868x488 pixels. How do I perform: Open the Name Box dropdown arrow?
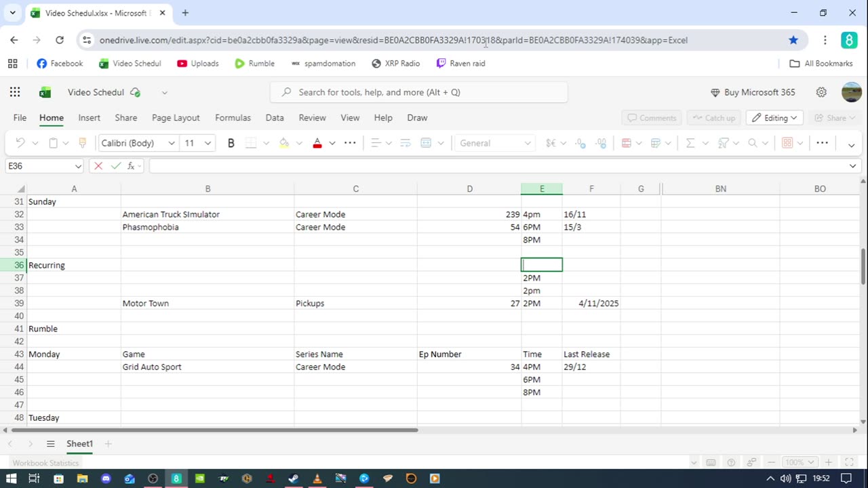pos(78,166)
